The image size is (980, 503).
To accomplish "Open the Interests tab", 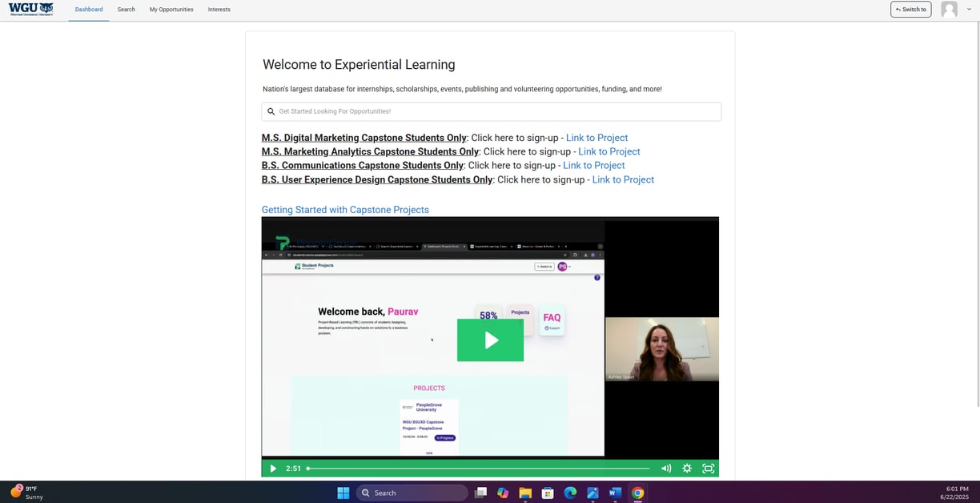I will coord(219,10).
